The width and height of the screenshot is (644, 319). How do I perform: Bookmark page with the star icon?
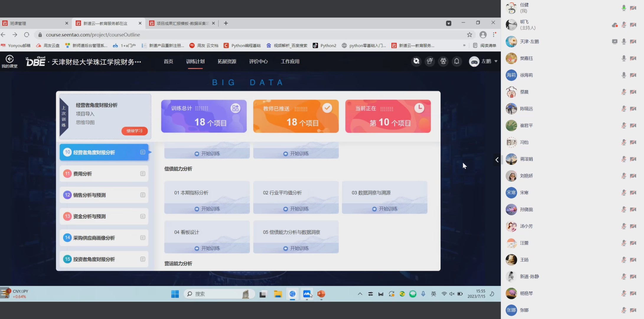coord(469,35)
